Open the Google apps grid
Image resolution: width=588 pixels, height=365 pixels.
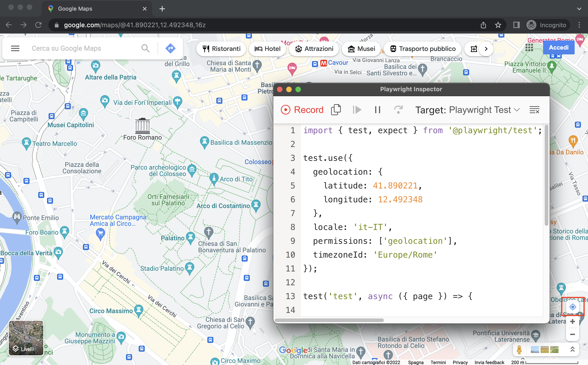(x=529, y=47)
